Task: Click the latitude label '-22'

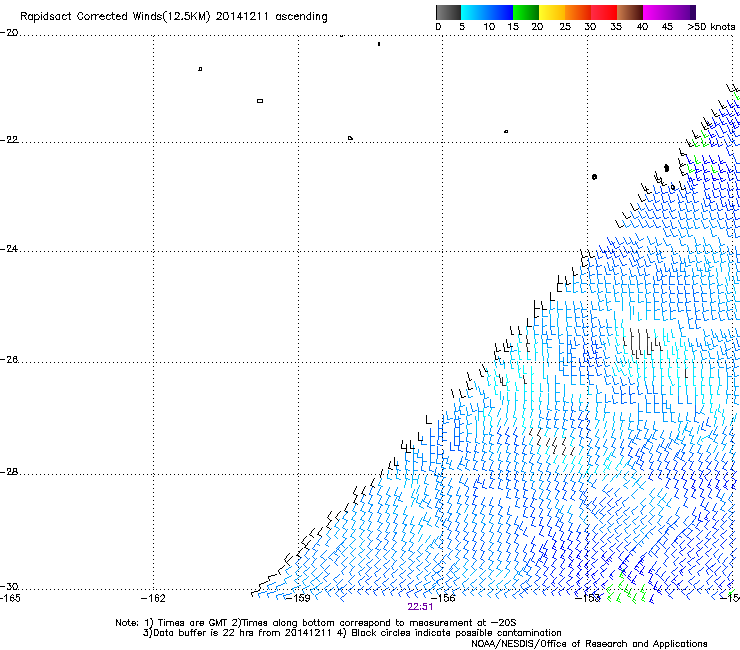Action: pyautogui.click(x=9, y=140)
